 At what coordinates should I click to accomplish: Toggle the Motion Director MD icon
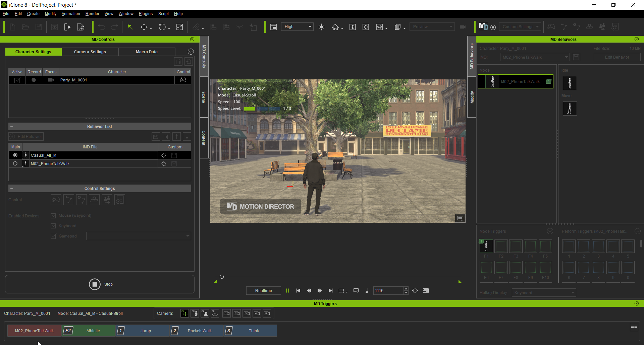[x=483, y=26]
